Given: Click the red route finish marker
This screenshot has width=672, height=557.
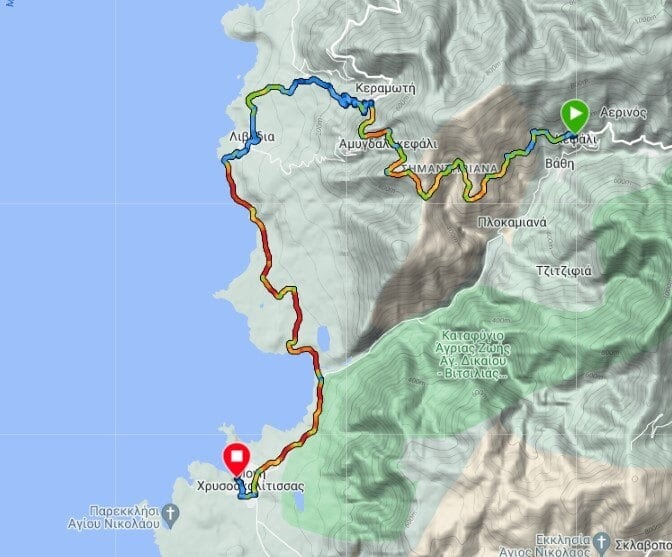Looking at the screenshot, I should click(237, 460).
